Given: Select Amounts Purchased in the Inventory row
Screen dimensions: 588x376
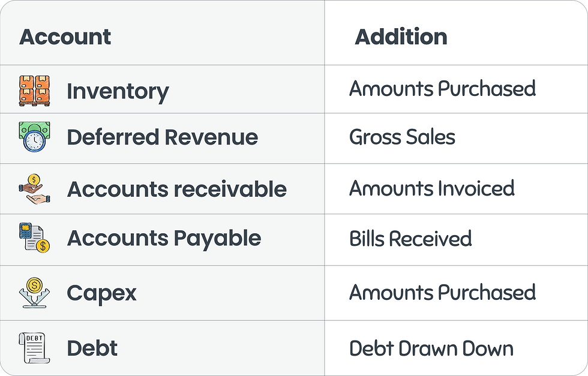Looking at the screenshot, I should coord(442,89).
